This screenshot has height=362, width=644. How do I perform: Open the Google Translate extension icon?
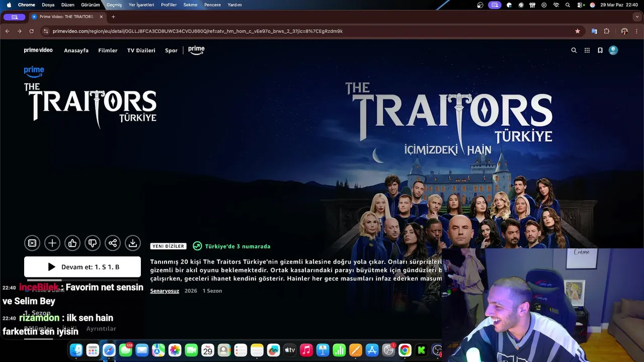pyautogui.click(x=594, y=31)
